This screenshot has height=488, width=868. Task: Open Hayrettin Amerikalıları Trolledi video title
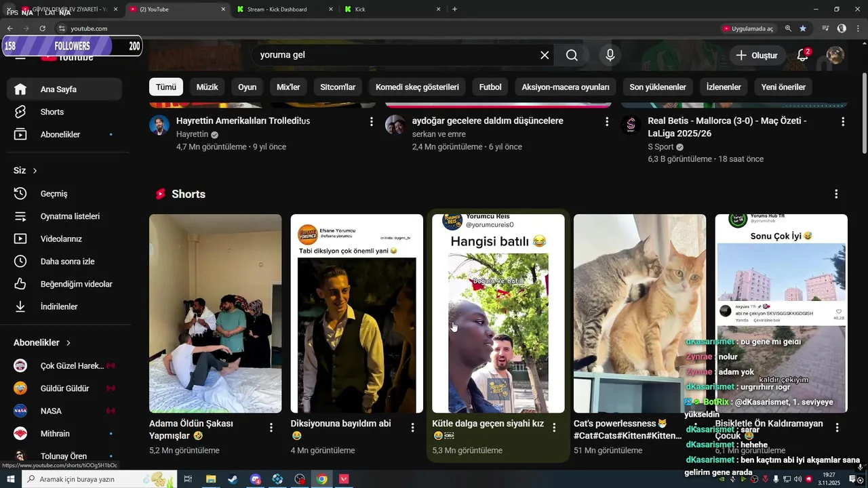point(243,121)
